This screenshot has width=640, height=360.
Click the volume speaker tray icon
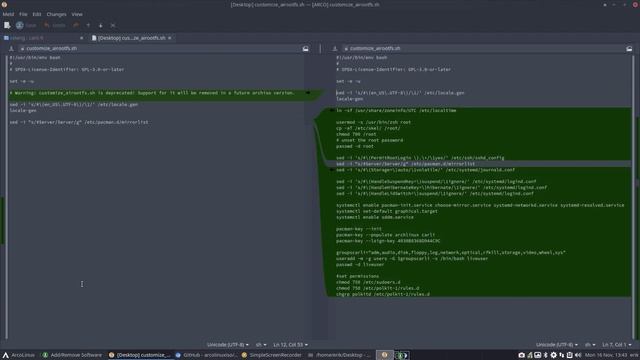578,356
